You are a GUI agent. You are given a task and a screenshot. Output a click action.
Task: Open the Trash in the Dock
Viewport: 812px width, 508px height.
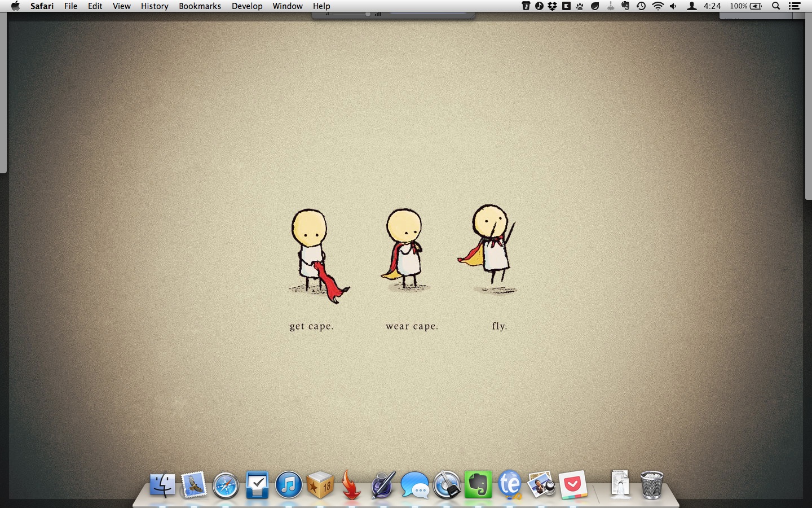click(651, 485)
